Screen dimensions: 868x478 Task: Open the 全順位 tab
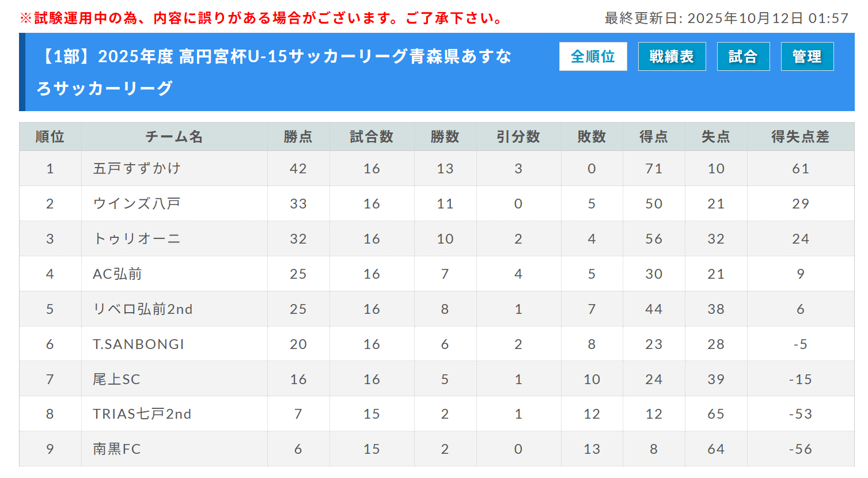[593, 56]
